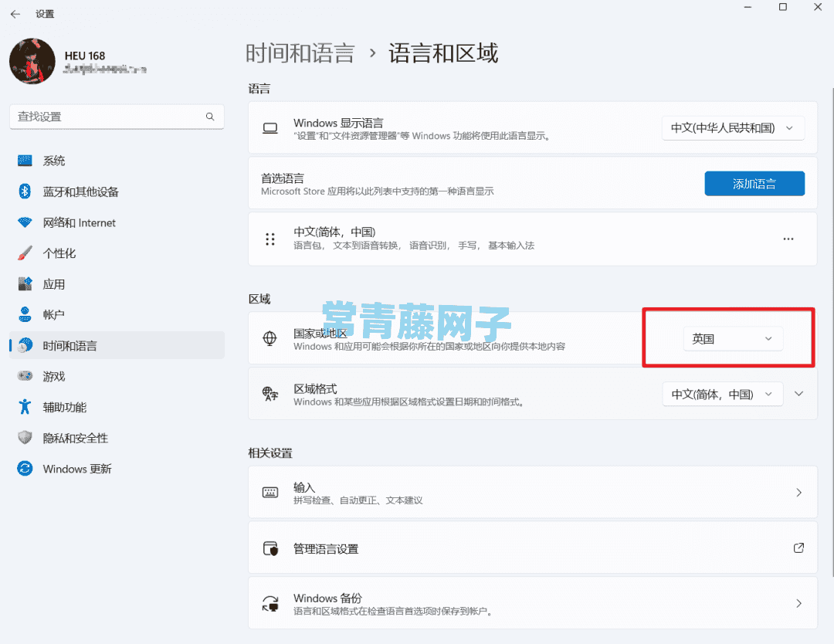Click the 国家或地区 description text
The height and width of the screenshot is (644, 834).
429,347
